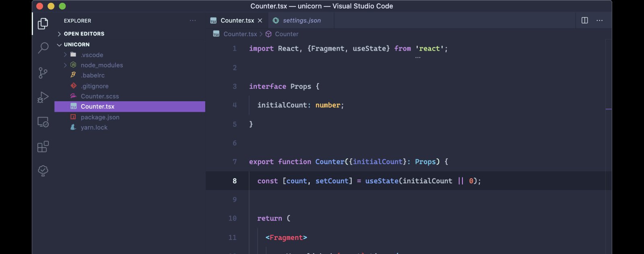This screenshot has width=644, height=254.
Task: Open the tree icon view in the activity bar
Action: coord(43,171)
